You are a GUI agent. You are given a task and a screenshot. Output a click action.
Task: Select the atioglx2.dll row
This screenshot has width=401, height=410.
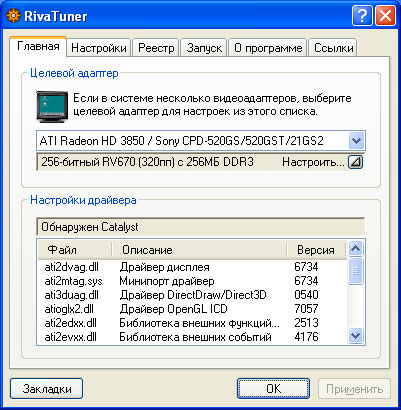(x=192, y=309)
